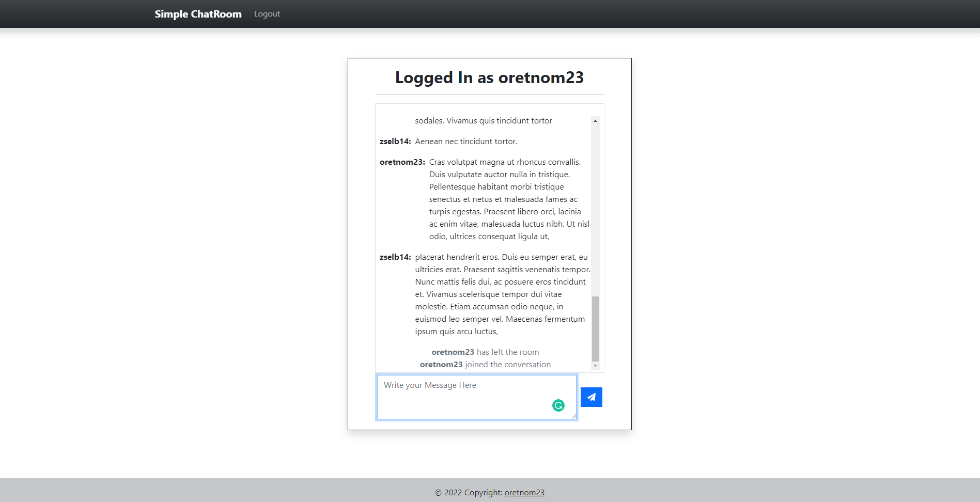Click message text 'placerat hendrerit eros.'

[x=457, y=257]
